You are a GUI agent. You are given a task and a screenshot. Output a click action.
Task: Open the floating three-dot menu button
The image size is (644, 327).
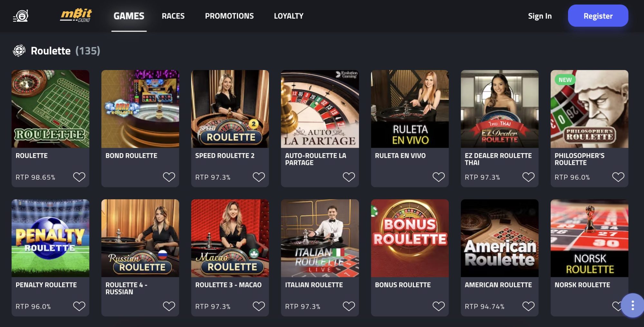[x=632, y=305]
